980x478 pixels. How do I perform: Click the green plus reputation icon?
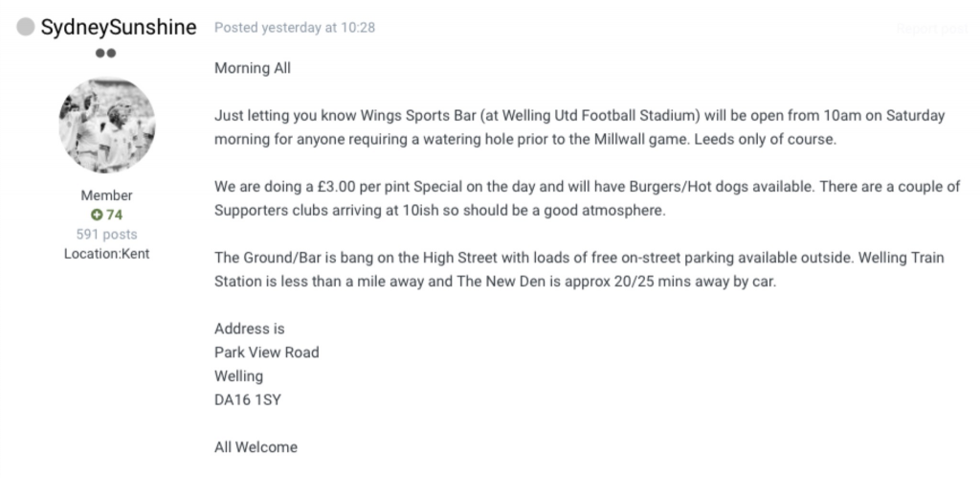(x=95, y=215)
